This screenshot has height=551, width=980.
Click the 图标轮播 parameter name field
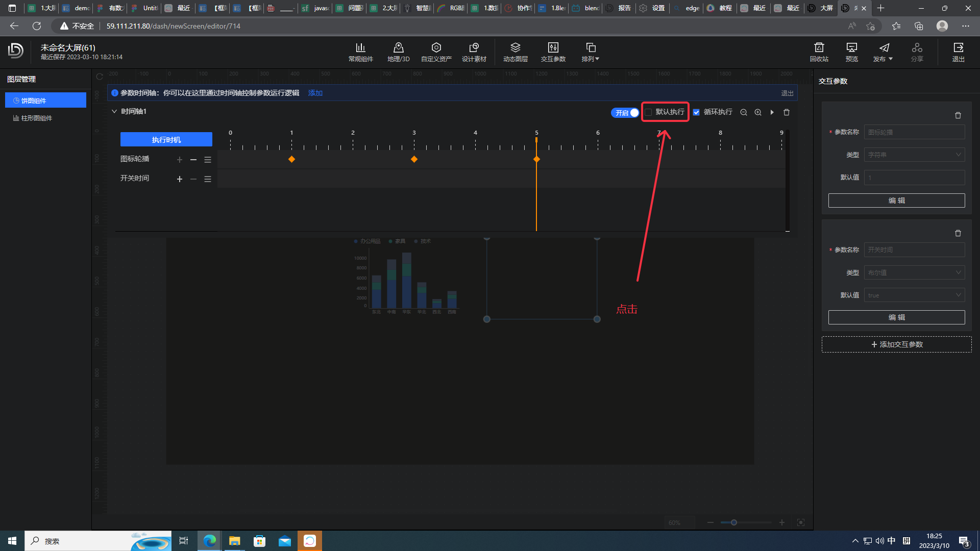914,132
